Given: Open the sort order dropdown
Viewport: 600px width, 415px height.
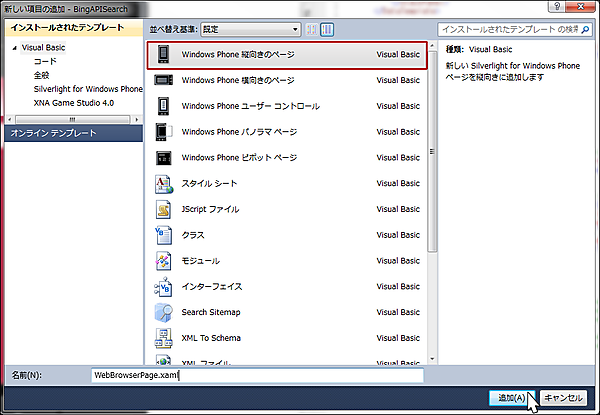Looking at the screenshot, I should (251, 29).
